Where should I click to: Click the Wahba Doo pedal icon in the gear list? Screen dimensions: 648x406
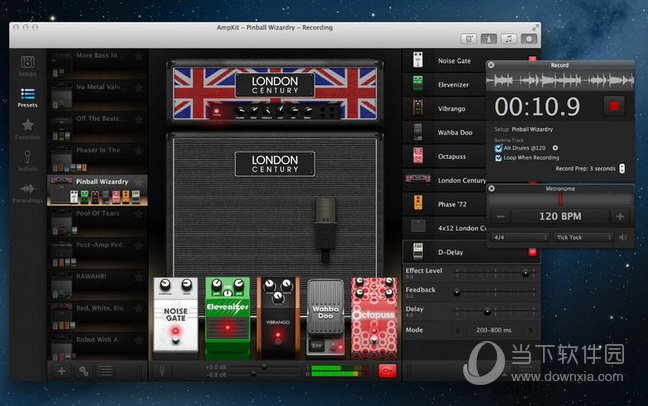click(x=418, y=132)
